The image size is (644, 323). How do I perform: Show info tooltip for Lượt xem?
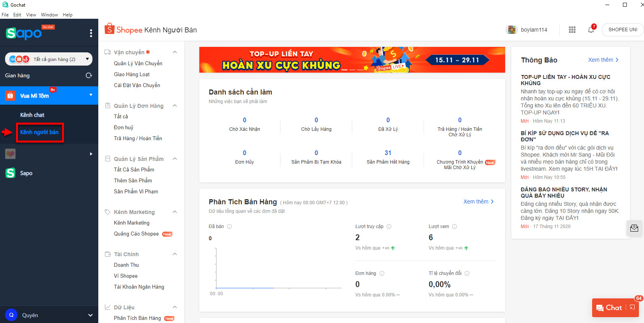(x=454, y=227)
